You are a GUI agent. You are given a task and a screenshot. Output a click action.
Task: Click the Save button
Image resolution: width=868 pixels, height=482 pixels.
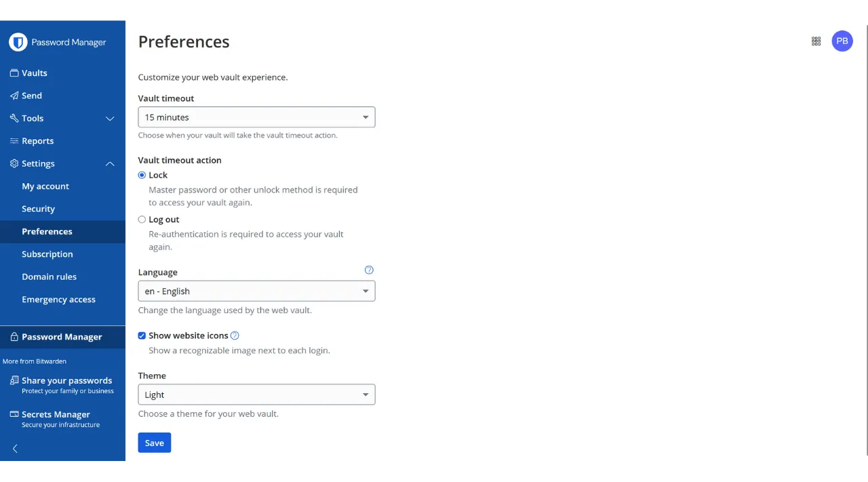(155, 443)
